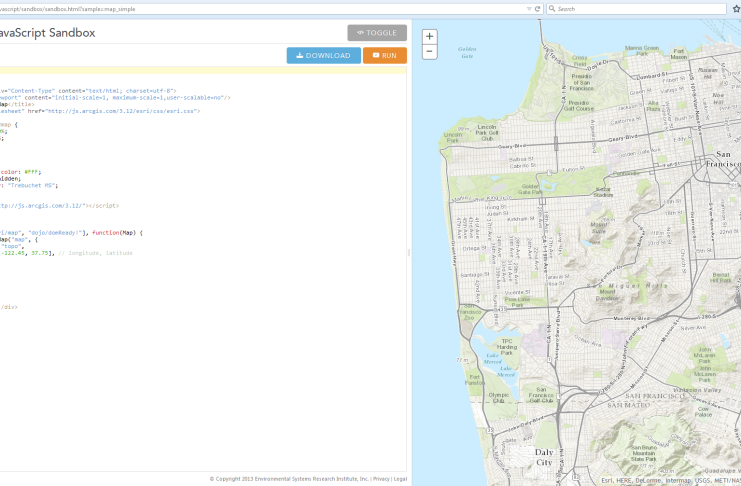Click the Kezar Stadium map label
Image resolution: width=741 pixels, height=486 pixels.
(x=603, y=192)
